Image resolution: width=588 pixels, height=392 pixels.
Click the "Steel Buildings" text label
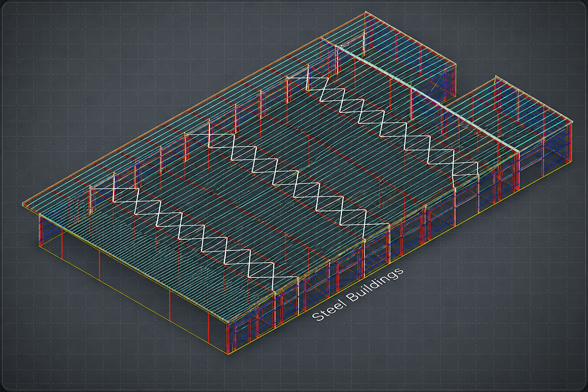[x=358, y=294]
